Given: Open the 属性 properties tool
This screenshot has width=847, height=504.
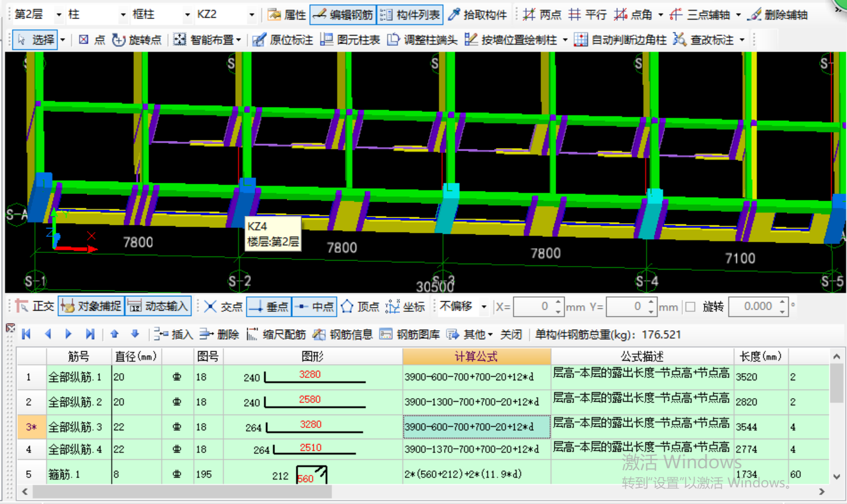Looking at the screenshot, I should click(x=287, y=14).
